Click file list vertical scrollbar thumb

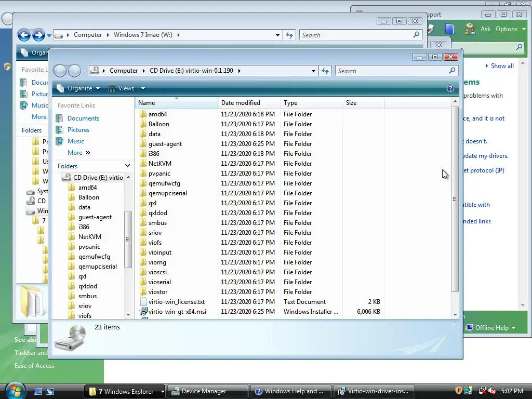point(455,199)
